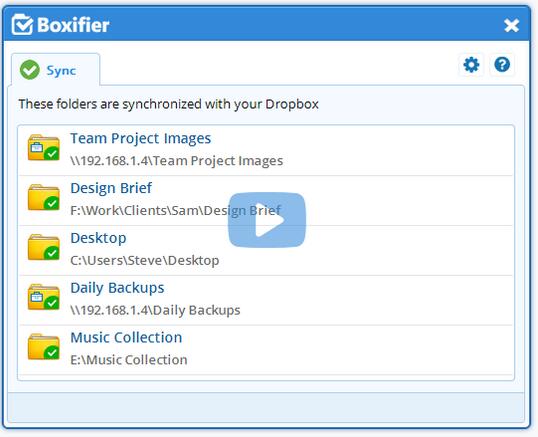The height and width of the screenshot is (437, 538).
Task: Click the 'These folders are synchronized' heading text
Action: (168, 104)
